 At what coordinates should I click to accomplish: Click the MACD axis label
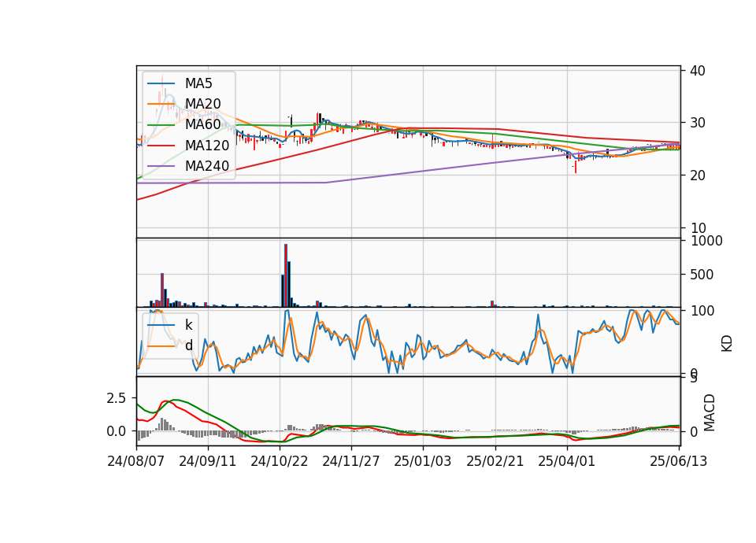(x=710, y=412)
